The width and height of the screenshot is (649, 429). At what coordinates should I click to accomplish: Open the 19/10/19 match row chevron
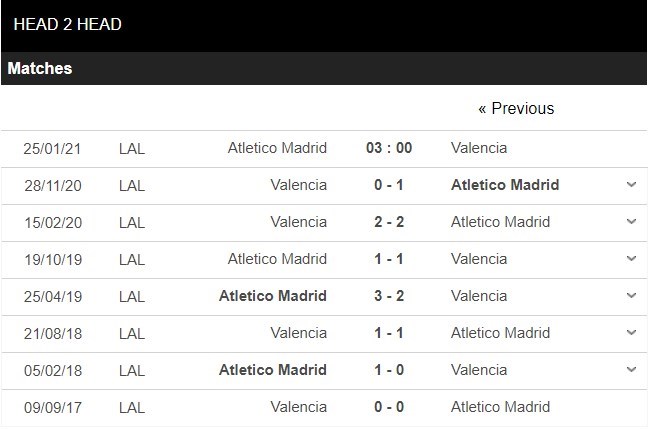point(631,259)
